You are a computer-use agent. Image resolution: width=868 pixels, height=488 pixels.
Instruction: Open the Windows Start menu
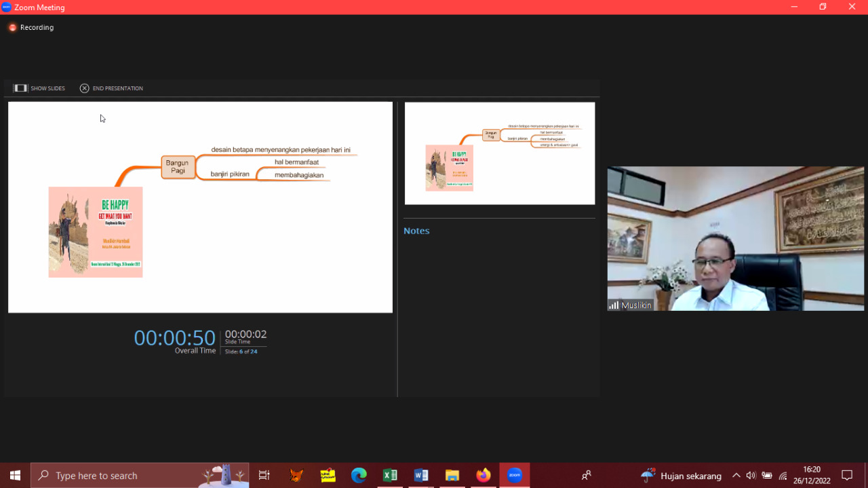tap(15, 476)
